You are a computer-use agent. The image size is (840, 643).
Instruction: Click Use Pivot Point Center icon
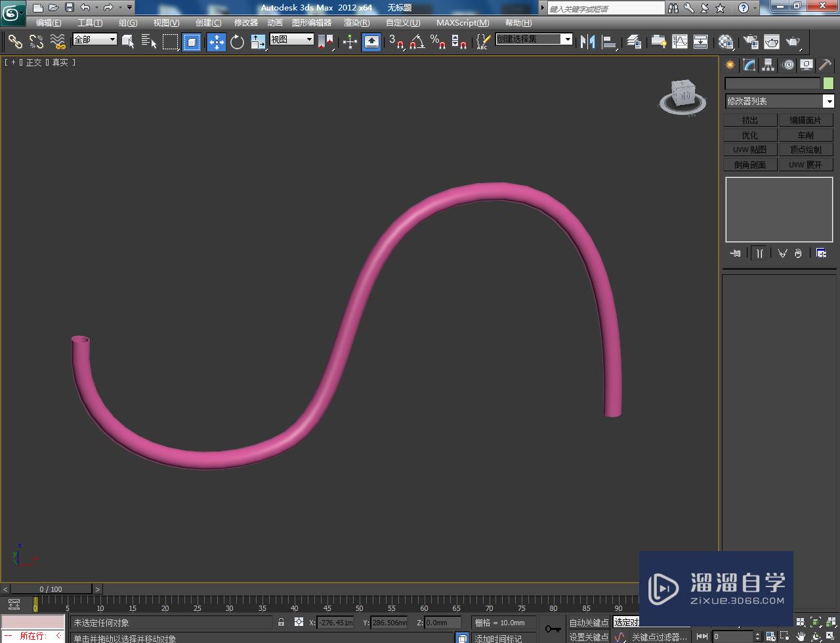[x=325, y=41]
